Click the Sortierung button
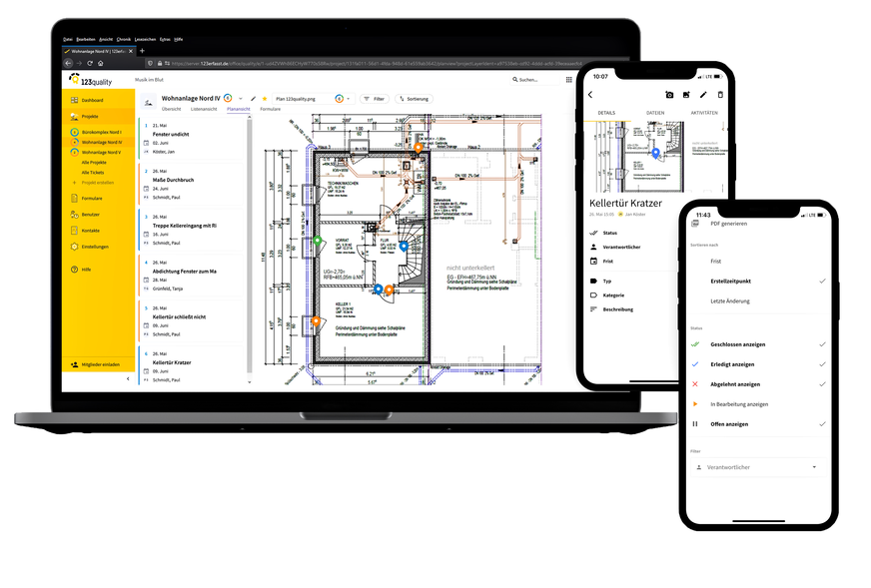This screenshot has width=871, height=588. (x=414, y=99)
